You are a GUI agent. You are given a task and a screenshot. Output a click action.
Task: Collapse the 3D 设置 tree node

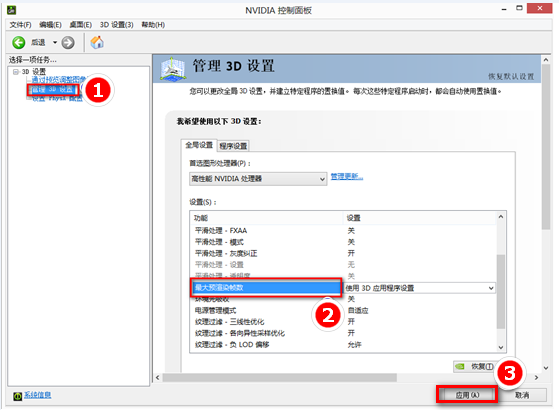16,72
